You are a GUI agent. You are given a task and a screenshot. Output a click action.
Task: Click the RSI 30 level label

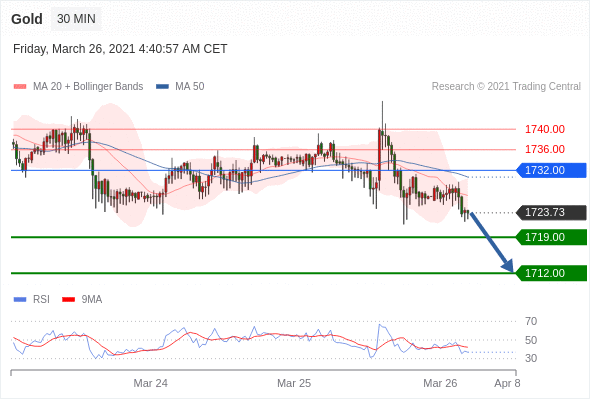[x=531, y=358]
